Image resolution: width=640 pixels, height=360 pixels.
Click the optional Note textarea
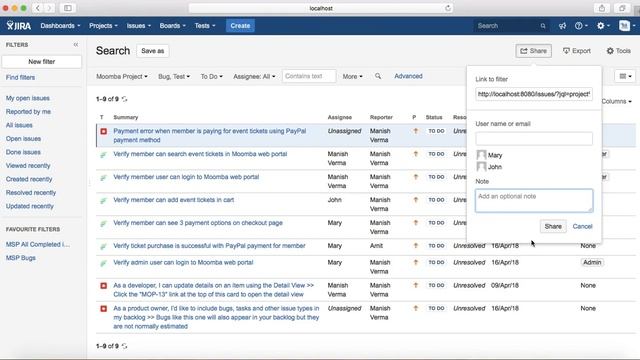click(534, 200)
